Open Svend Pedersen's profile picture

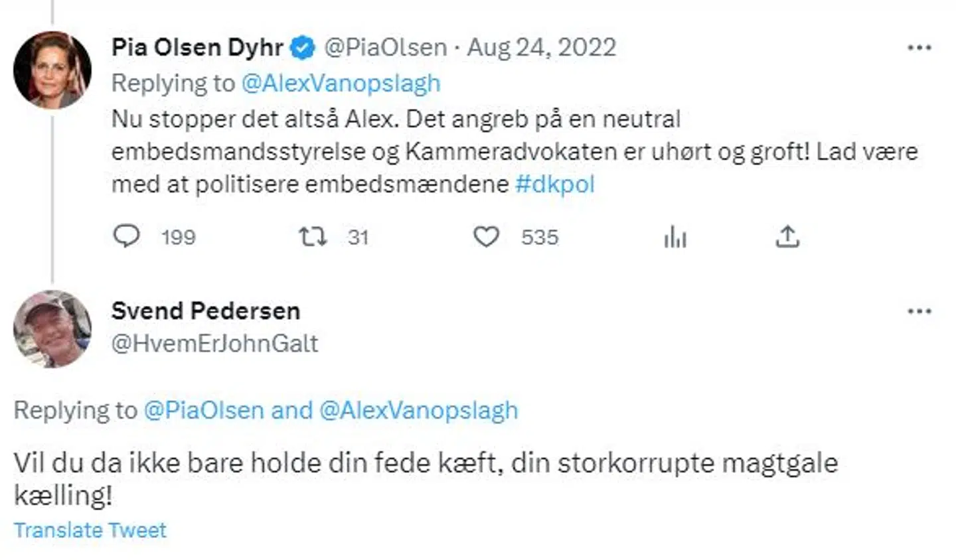(52, 328)
